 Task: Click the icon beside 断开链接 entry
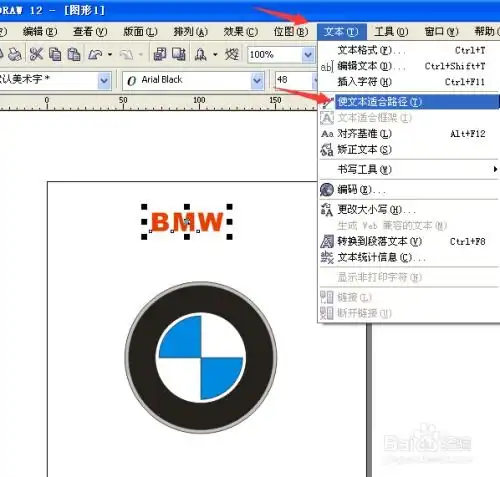point(327,313)
